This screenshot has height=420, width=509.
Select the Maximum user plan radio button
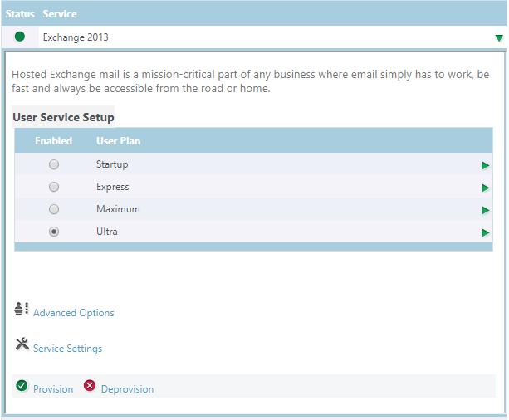click(54, 209)
